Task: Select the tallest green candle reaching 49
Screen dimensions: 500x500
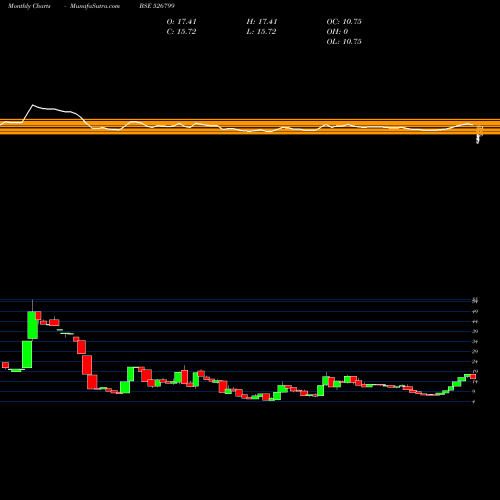Action: click(x=32, y=325)
